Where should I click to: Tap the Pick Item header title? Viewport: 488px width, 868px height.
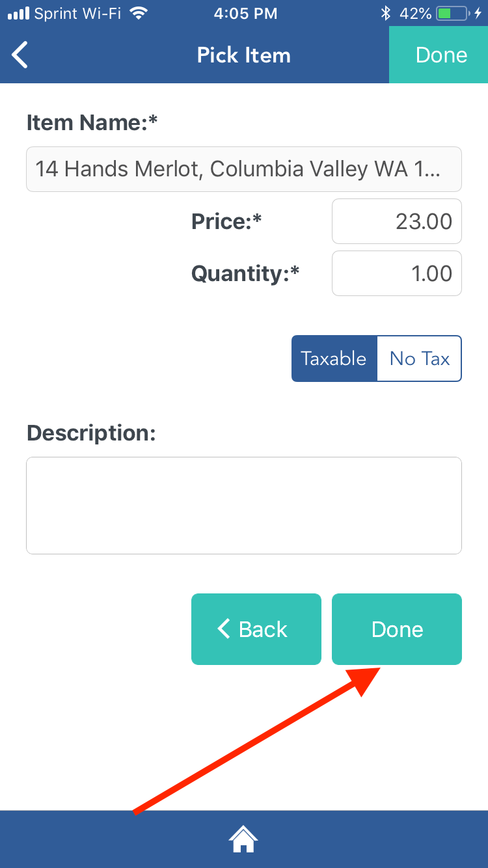pos(243,55)
